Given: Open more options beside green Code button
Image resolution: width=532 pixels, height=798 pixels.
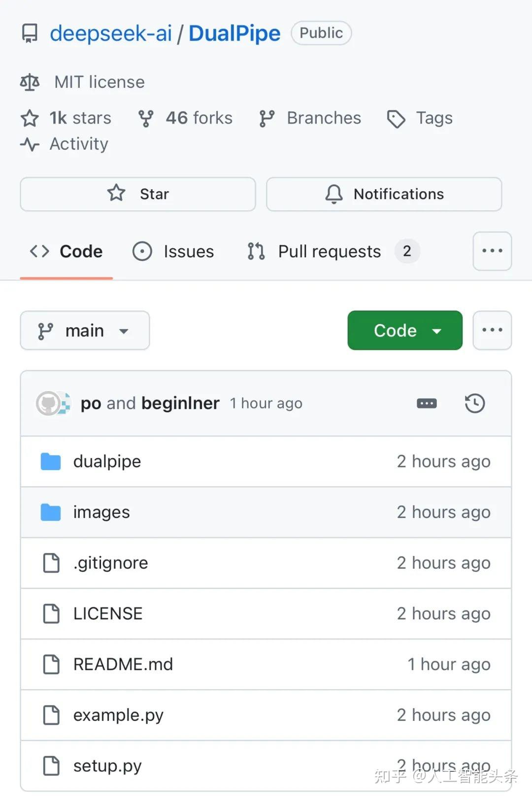Looking at the screenshot, I should [x=492, y=331].
